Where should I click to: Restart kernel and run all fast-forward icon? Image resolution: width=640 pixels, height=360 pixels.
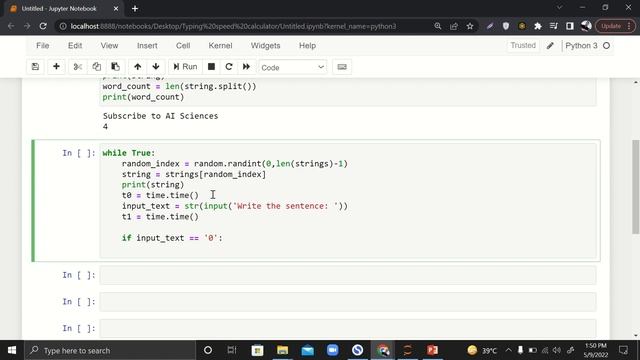pos(246,67)
